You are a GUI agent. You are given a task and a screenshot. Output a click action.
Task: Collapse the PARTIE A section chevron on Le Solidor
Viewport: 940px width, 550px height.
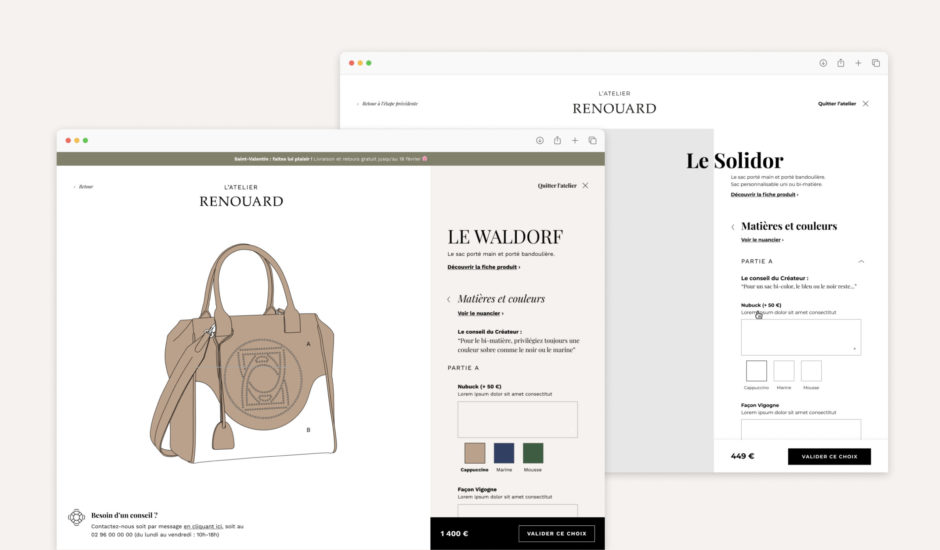tap(861, 262)
